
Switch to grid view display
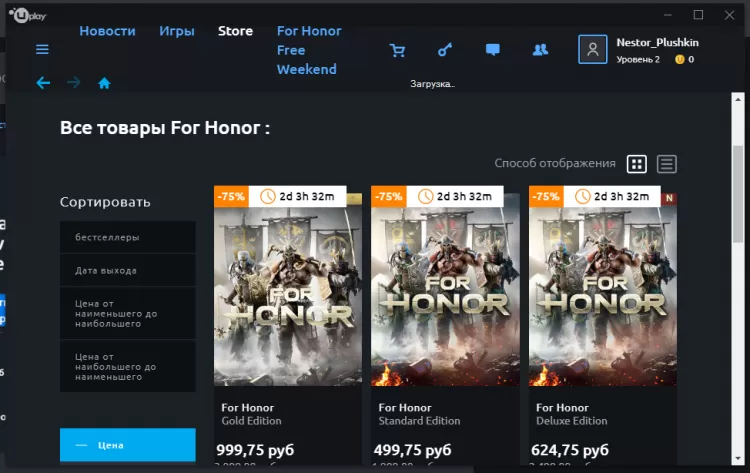pos(637,164)
